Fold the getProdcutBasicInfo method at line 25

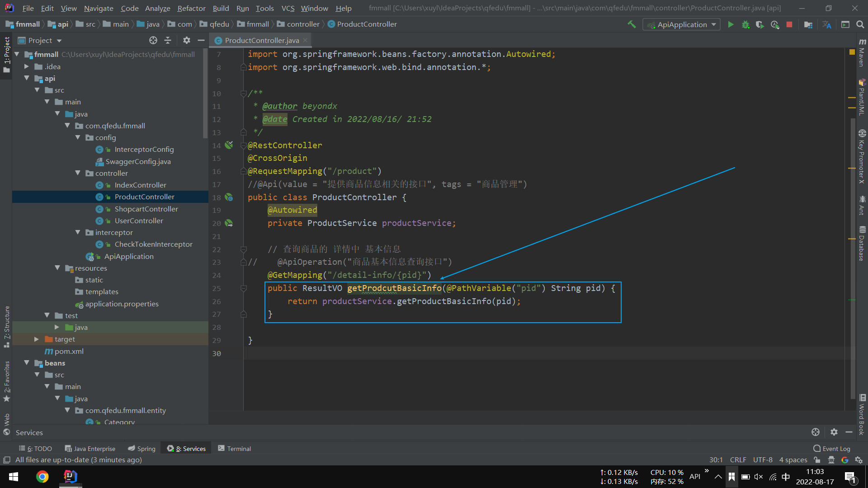coord(244,288)
